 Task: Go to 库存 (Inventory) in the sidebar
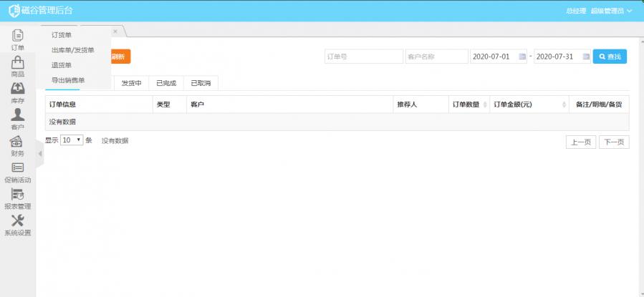coord(18,90)
